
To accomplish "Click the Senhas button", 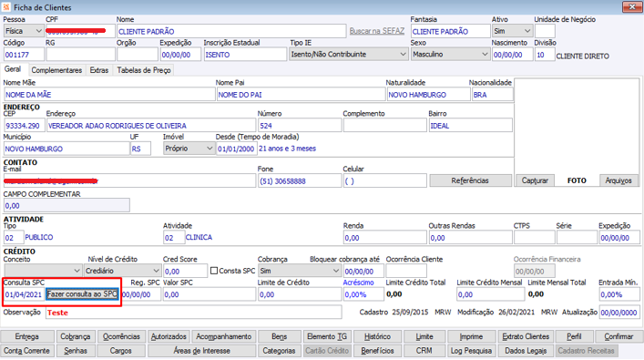I will (x=76, y=351).
